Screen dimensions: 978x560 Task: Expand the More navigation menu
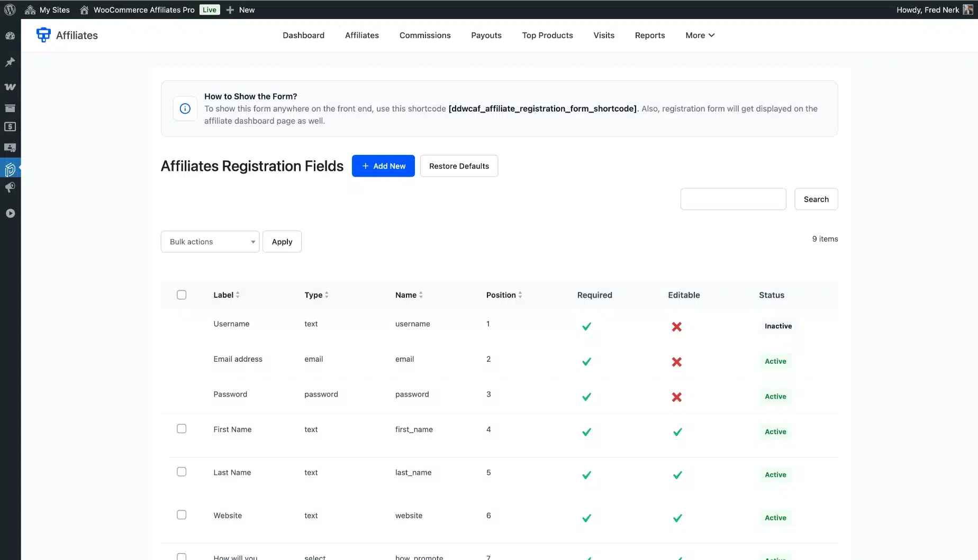700,35
